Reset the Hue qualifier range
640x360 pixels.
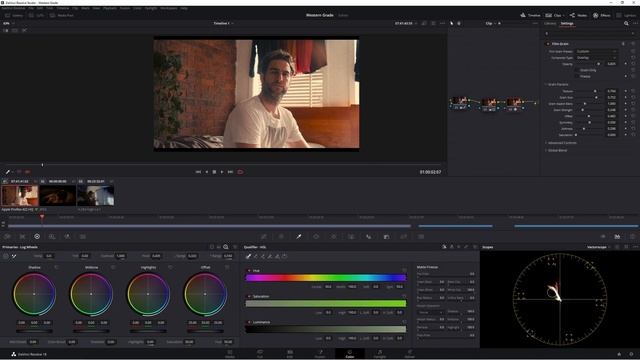click(404, 270)
